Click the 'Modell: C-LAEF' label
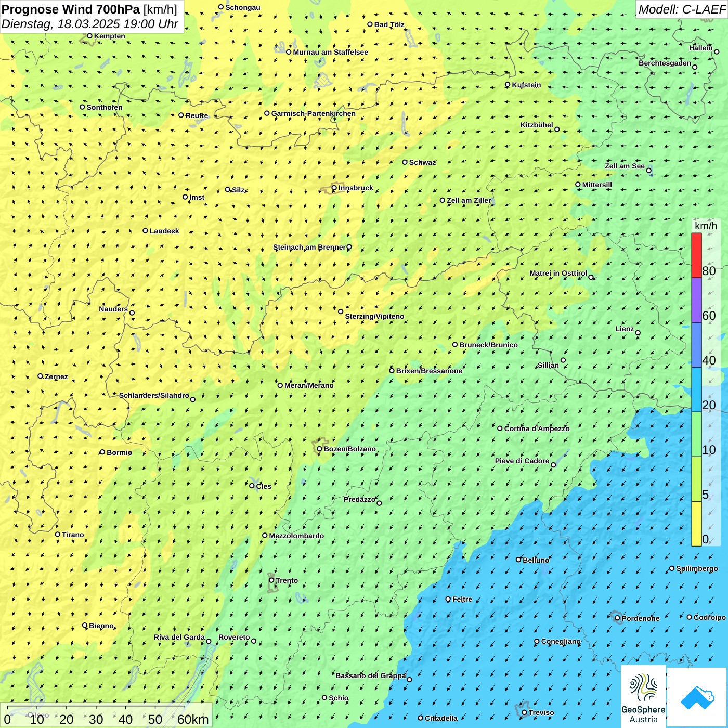 681,9
